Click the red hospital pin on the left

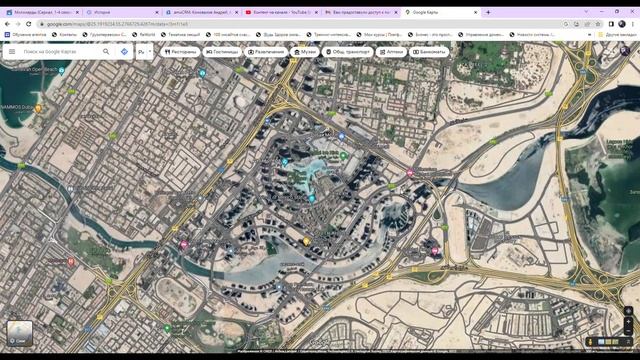coord(71,262)
